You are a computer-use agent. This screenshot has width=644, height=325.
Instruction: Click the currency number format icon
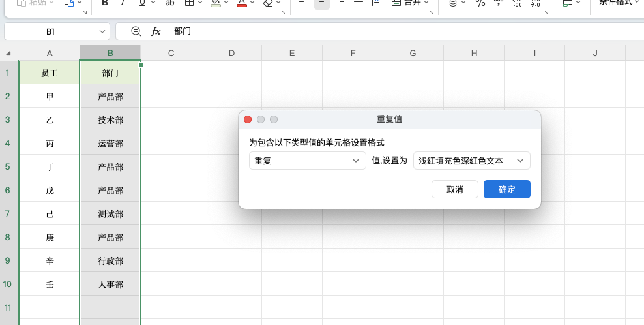pyautogui.click(x=453, y=3)
